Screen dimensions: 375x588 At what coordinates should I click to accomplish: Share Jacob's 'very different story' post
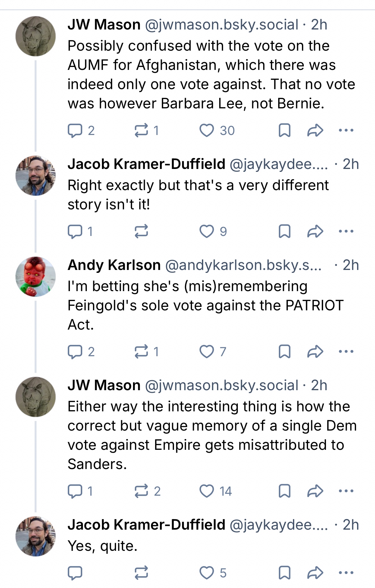[315, 231]
